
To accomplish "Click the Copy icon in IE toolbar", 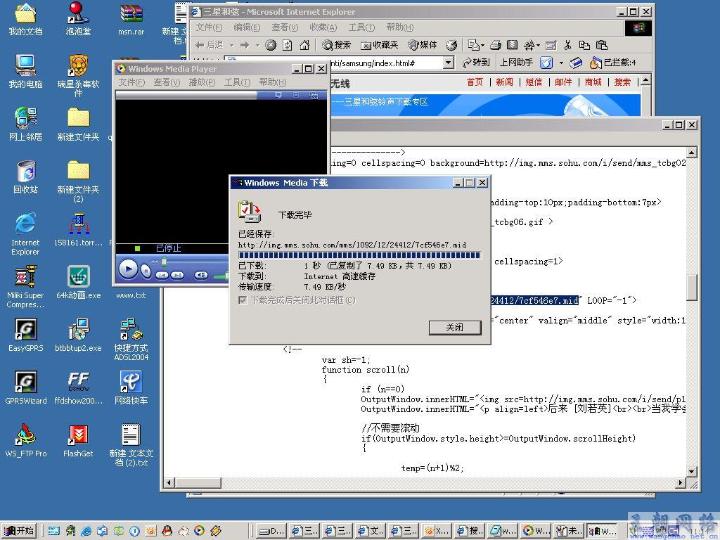I will tap(584, 45).
